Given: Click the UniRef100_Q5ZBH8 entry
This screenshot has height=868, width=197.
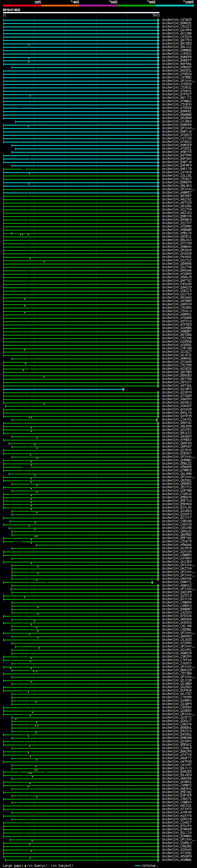Looking at the screenshot, I should coord(177,118).
